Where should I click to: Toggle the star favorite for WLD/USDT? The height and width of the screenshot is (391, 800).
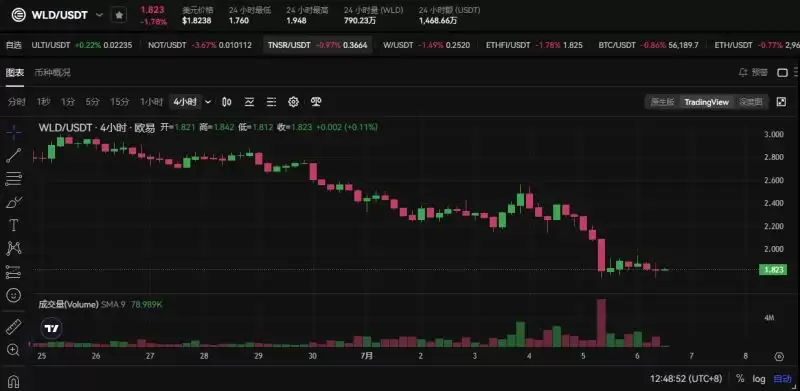pyautogui.click(x=119, y=15)
